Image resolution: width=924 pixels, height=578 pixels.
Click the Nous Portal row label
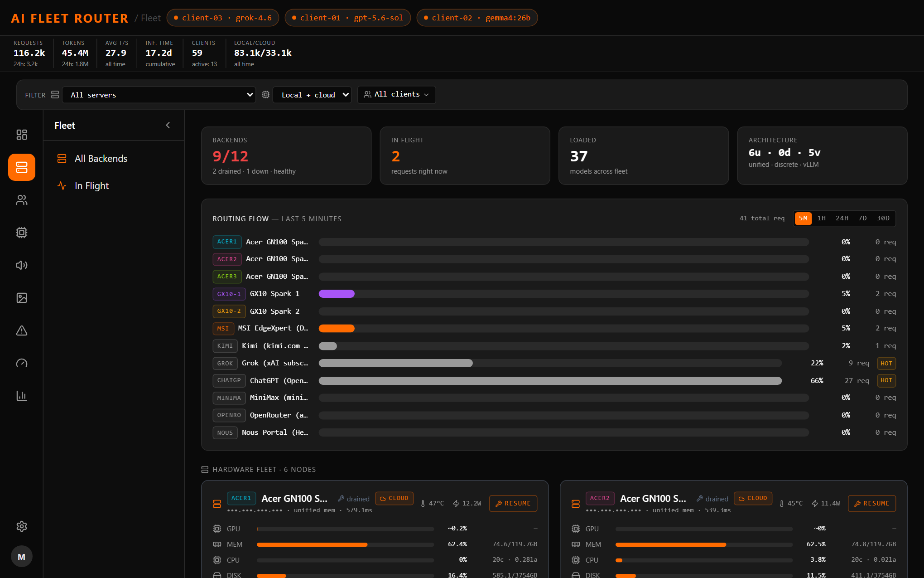[275, 432]
